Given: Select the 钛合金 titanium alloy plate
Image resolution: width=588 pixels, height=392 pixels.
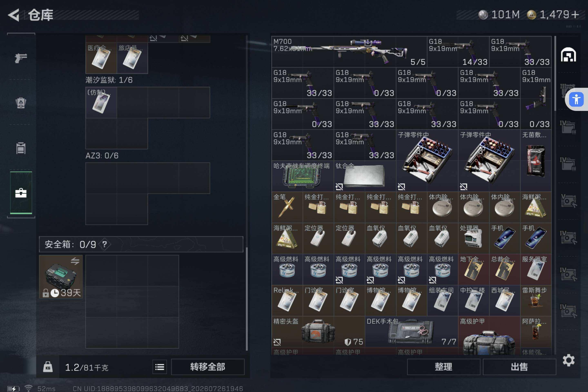Looking at the screenshot, I should coord(365,176).
